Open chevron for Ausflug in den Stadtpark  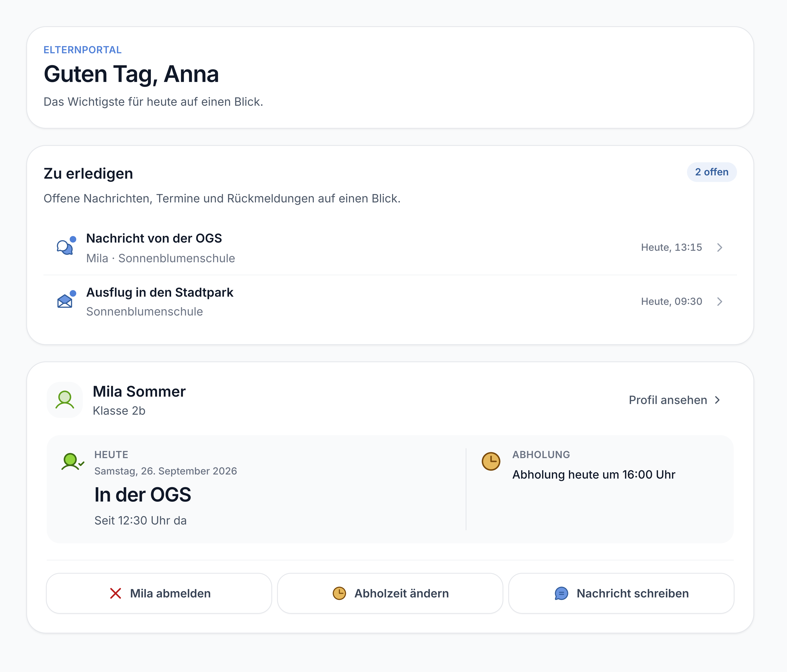719,301
